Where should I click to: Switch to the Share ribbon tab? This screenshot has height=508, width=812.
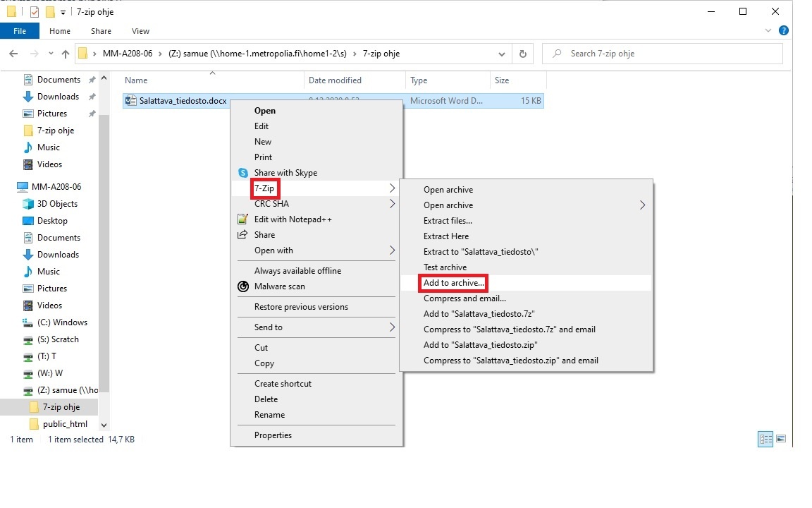pyautogui.click(x=101, y=31)
